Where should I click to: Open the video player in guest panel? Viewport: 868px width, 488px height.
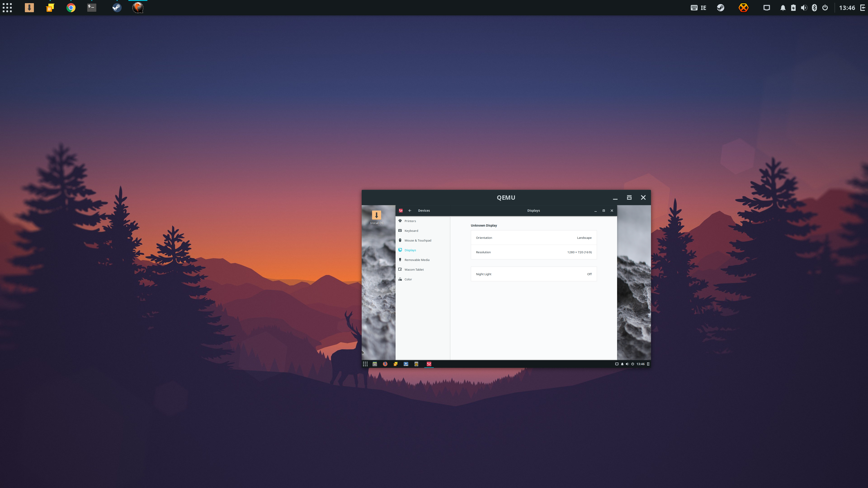click(x=406, y=364)
